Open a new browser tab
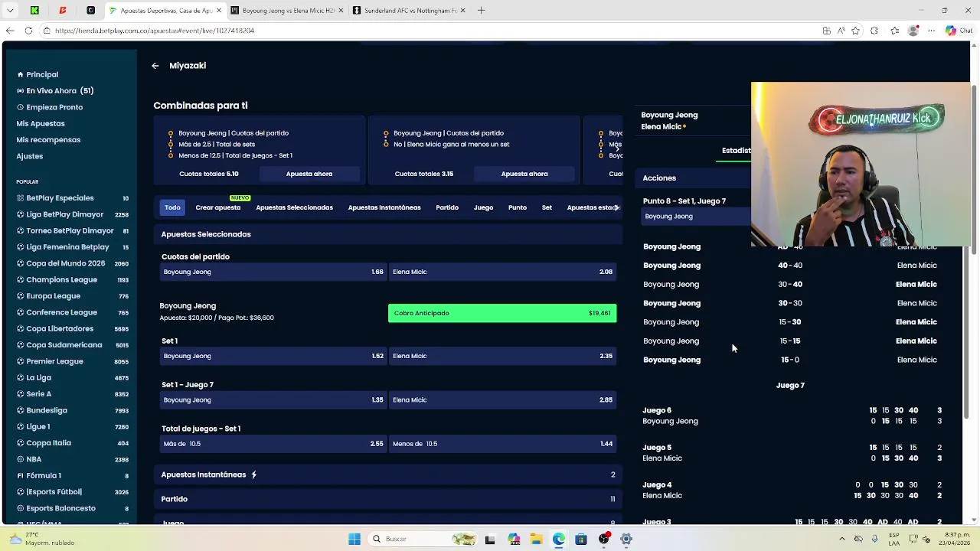This screenshot has width=980, height=551. click(481, 11)
